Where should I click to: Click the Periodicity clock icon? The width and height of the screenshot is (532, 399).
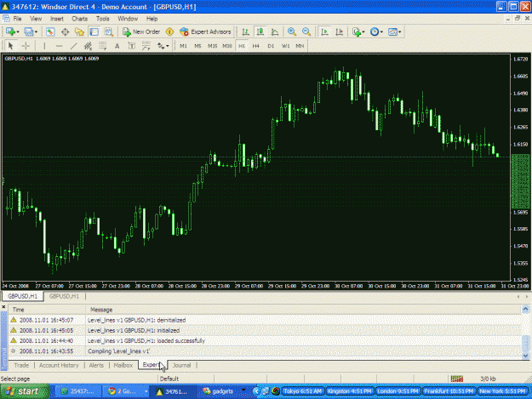click(375, 31)
